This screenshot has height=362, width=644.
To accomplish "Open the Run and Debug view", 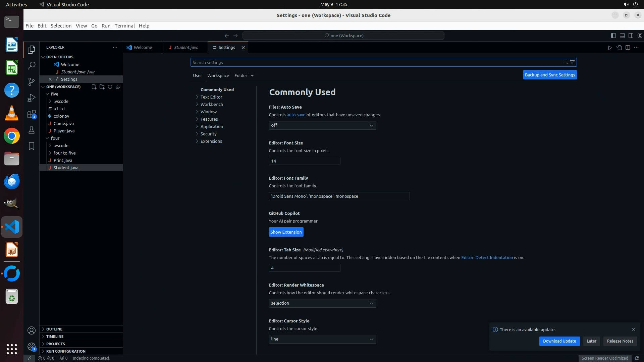I will (x=32, y=98).
